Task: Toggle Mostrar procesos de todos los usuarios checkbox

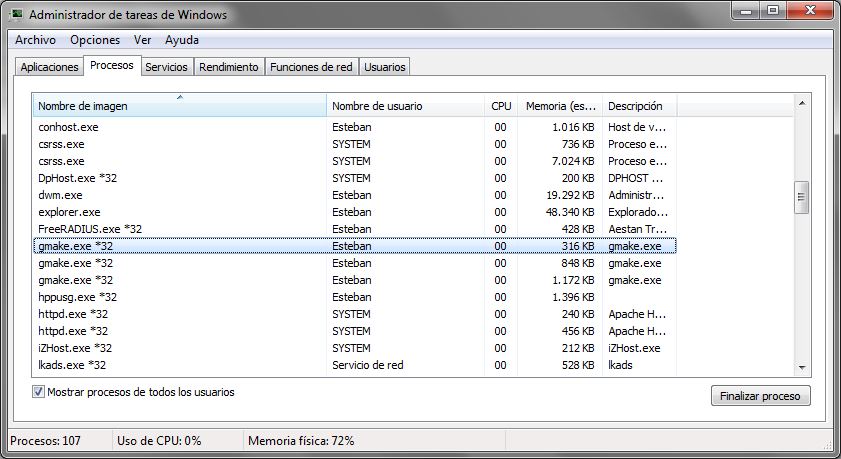Action: [38, 392]
